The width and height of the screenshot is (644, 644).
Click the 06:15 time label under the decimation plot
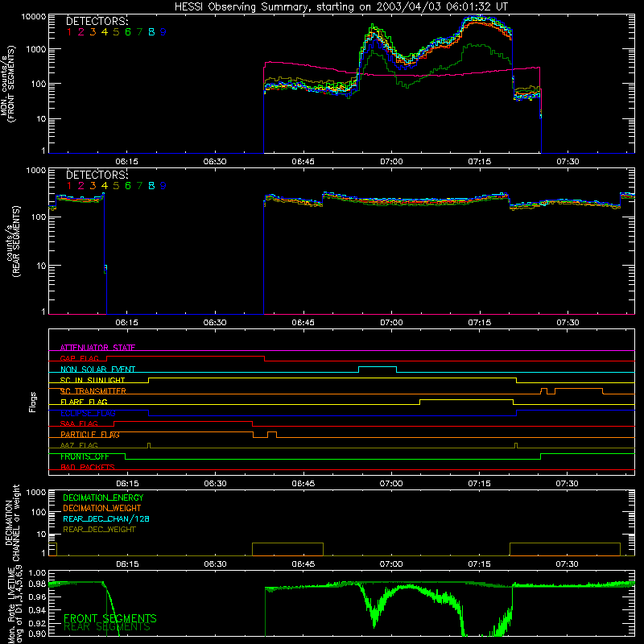[x=127, y=564]
